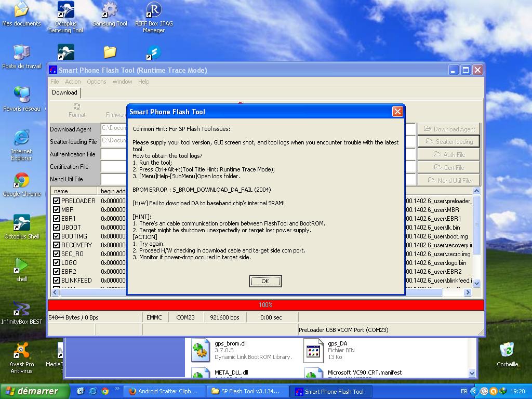Uncheck the EBR2 partition checkbox

click(x=56, y=271)
